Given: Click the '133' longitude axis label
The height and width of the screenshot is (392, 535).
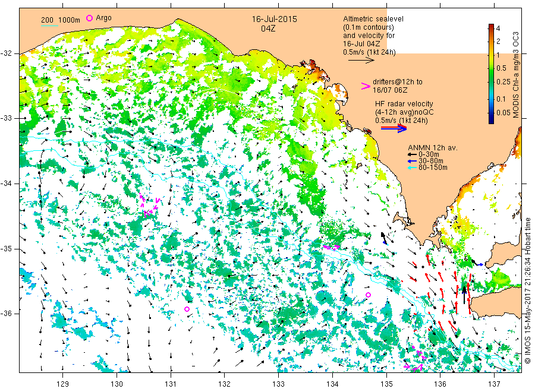Looking at the screenshot, I should [278, 384].
